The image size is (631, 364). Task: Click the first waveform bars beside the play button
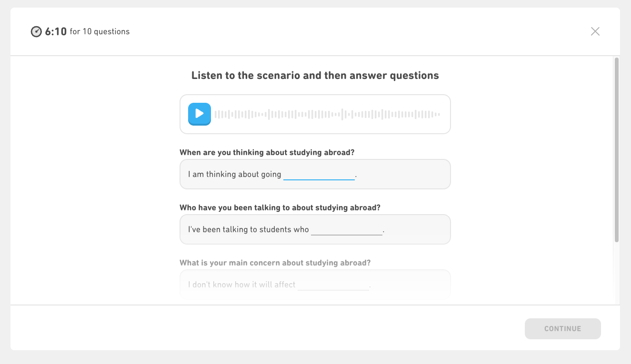coord(217,114)
